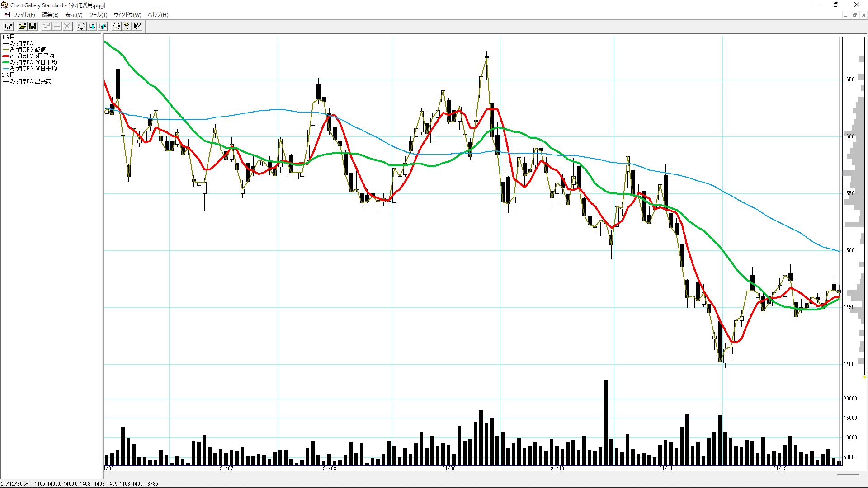
Task: Click the yellow question mark help icon
Action: [x=127, y=26]
